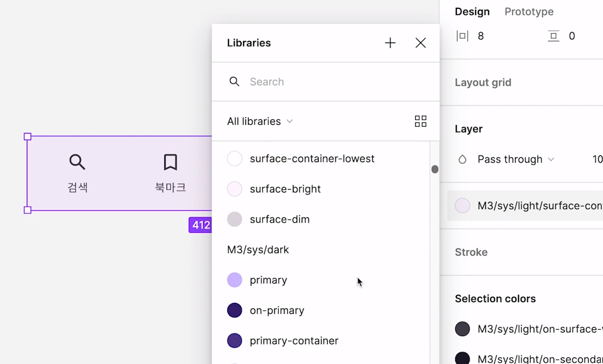Screen dimensions: 603x364
Task: Click the frame's bottom-left resize handle
Action: tap(27, 210)
